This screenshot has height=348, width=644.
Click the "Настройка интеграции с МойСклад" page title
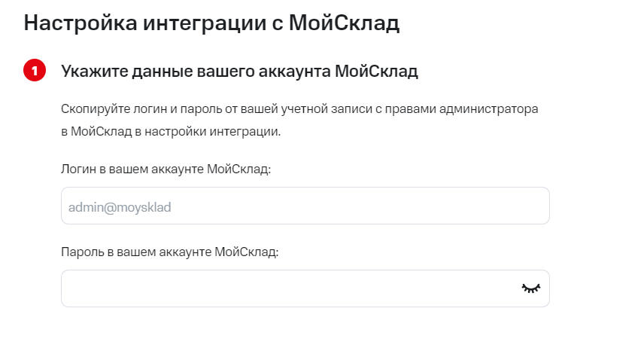(x=211, y=23)
